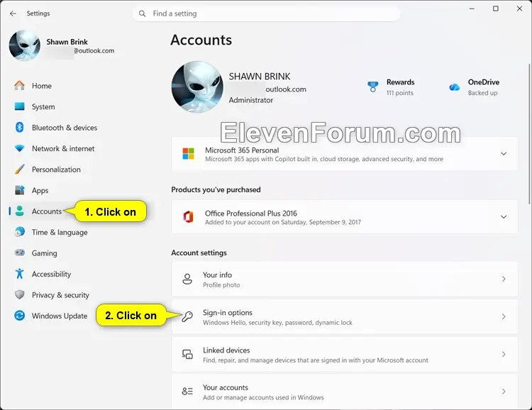Click the Linked devices chevron arrow
The image size is (532, 410).
[x=504, y=355]
